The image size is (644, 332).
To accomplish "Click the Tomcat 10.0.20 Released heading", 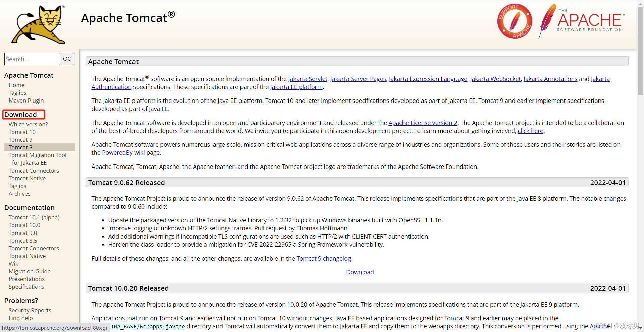I will pyautogui.click(x=128, y=288).
